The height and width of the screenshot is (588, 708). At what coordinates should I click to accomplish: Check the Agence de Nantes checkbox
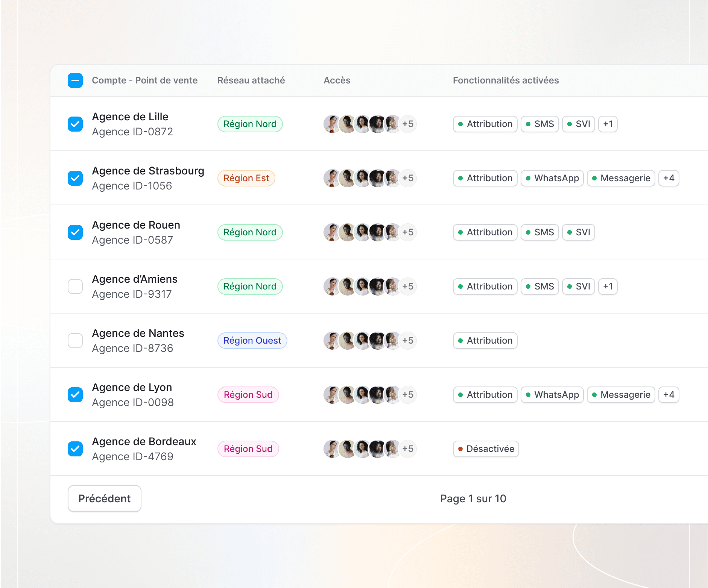(75, 341)
